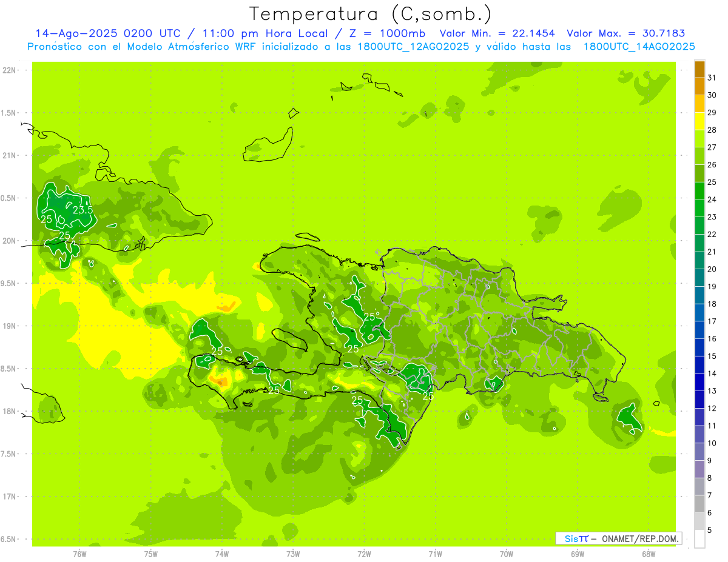Click the "23.5" contour label over Cuba

[83, 210]
